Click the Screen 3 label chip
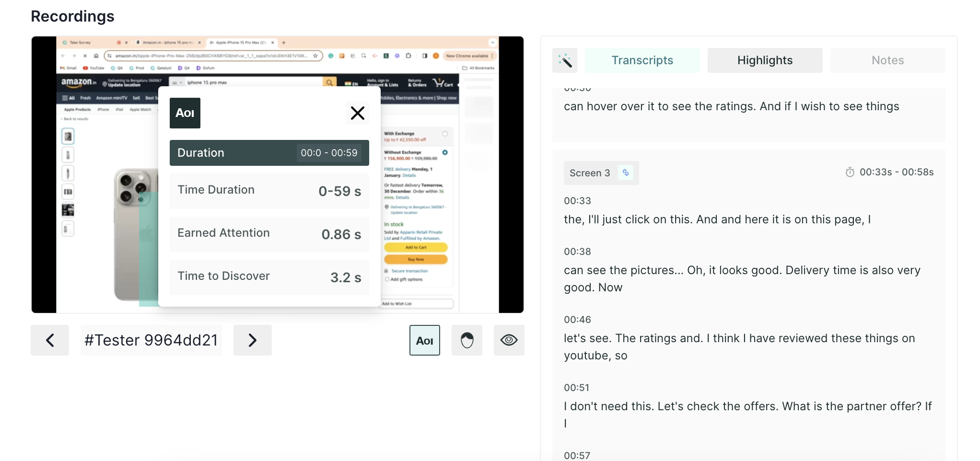Image resolution: width=980 pixels, height=461 pixels. (x=601, y=173)
